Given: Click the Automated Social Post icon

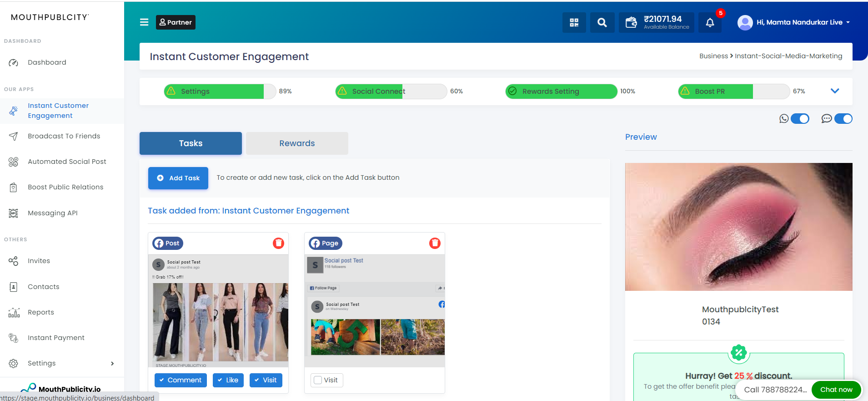Looking at the screenshot, I should tap(14, 162).
